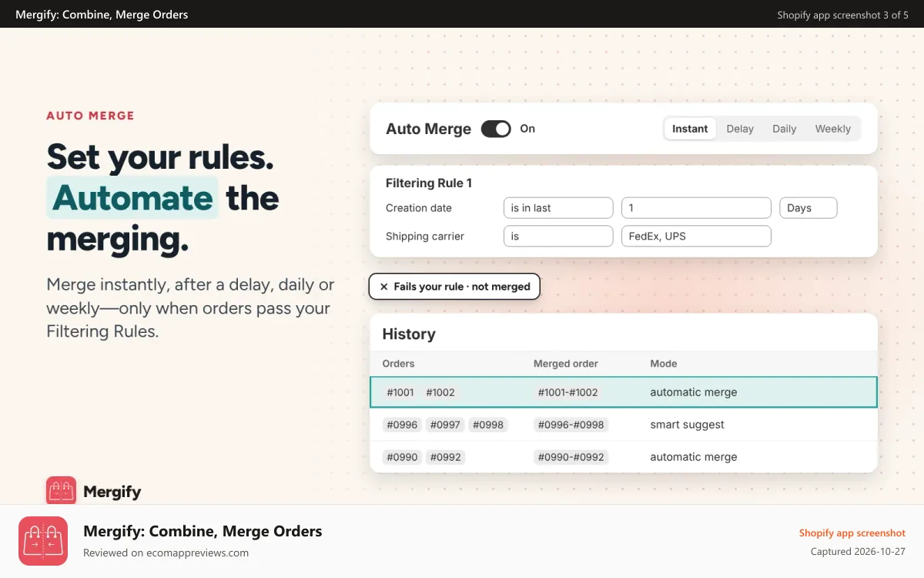Open the Shipping carrier 'is' operator dropdown
The width and height of the screenshot is (924, 578).
(558, 237)
